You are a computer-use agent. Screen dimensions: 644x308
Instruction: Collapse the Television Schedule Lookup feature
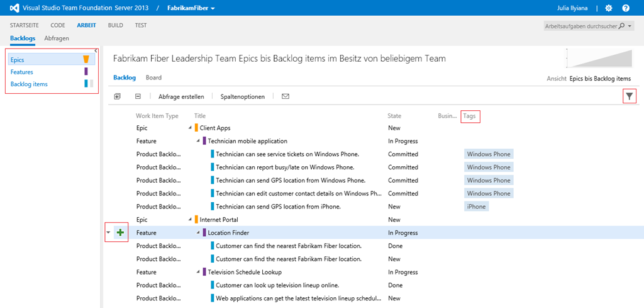coord(197,272)
